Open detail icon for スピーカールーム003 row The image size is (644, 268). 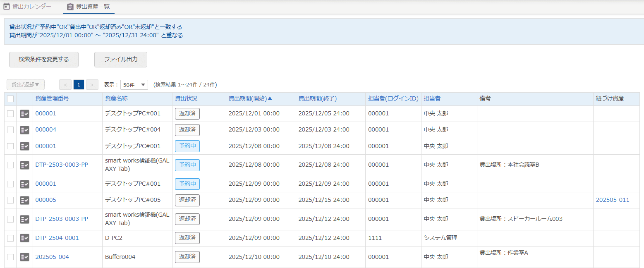click(24, 219)
